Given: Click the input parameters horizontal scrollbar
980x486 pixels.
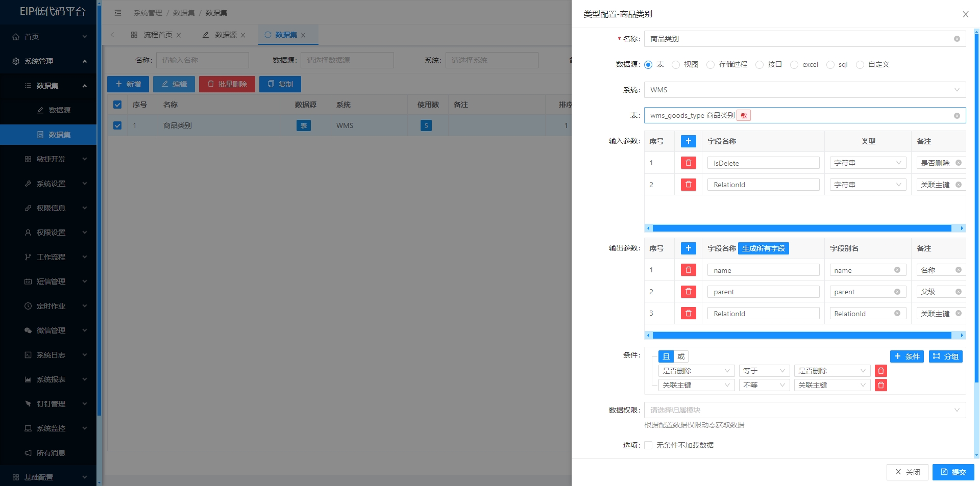Looking at the screenshot, I should coord(801,228).
